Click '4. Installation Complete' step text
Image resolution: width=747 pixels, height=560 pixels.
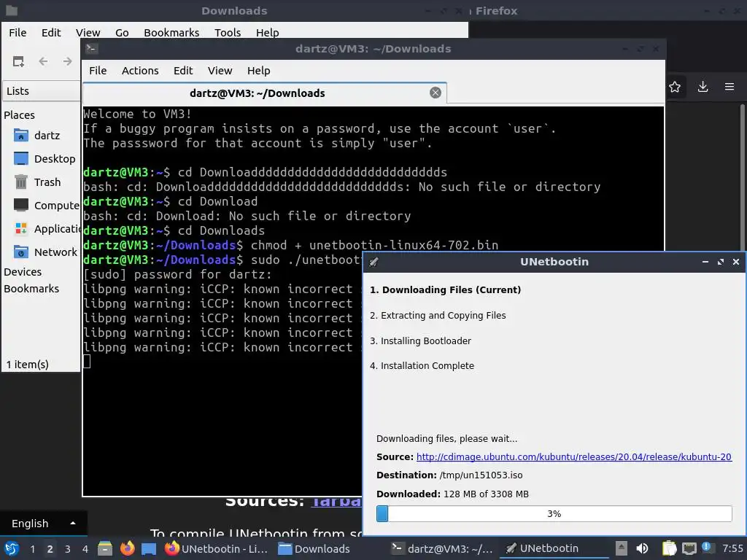(422, 366)
